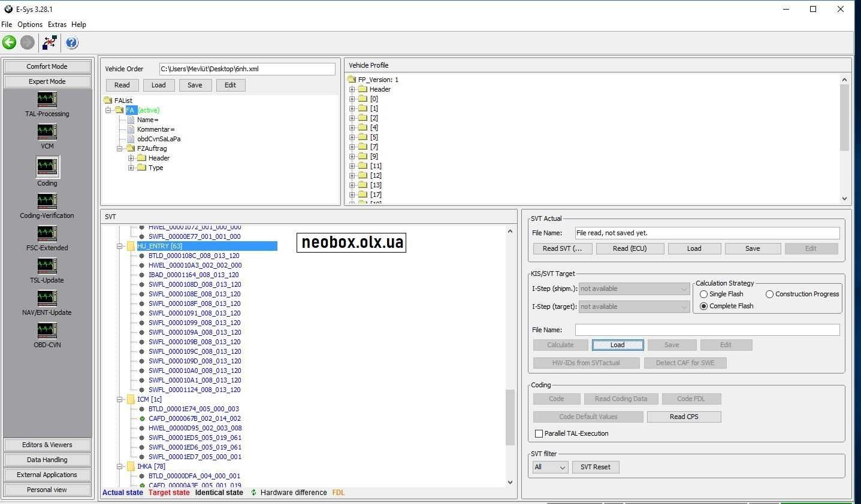This screenshot has width=861, height=504.
Task: Click the FZAuftrag folder icon
Action: [x=130, y=148]
